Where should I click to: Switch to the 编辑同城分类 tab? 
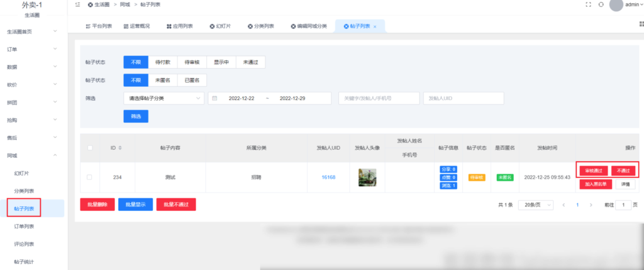coord(309,26)
